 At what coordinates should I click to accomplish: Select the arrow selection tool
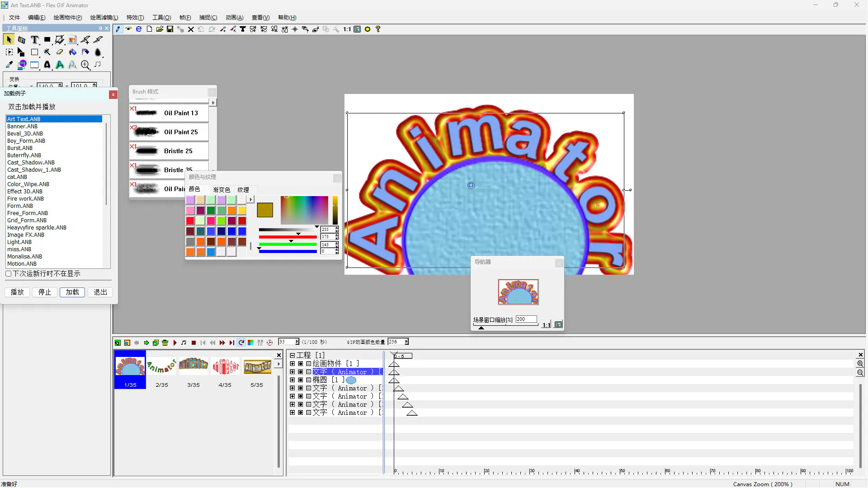click(x=9, y=40)
